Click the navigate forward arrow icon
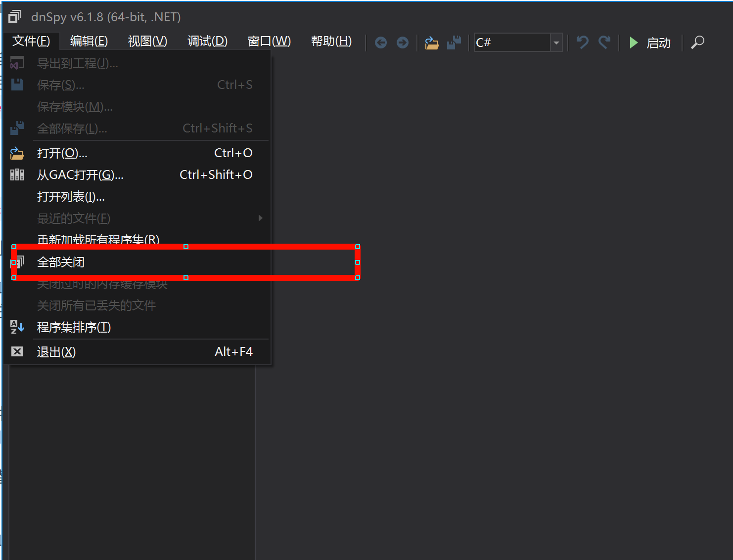 [403, 43]
